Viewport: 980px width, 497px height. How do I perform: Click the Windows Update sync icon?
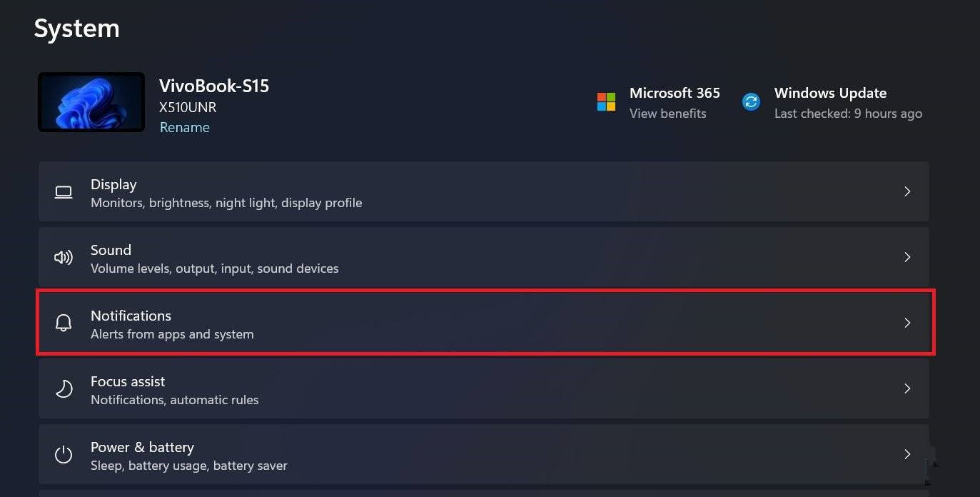[x=751, y=101]
